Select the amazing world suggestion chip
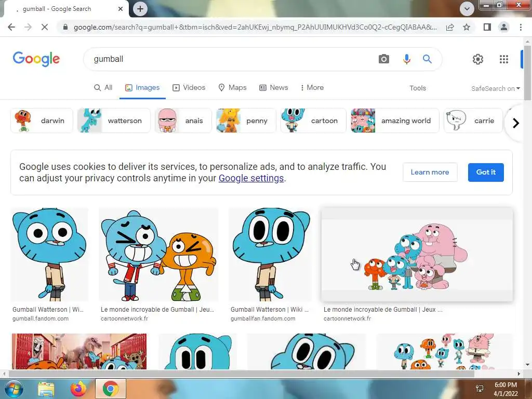The width and height of the screenshot is (532, 399). tap(395, 121)
